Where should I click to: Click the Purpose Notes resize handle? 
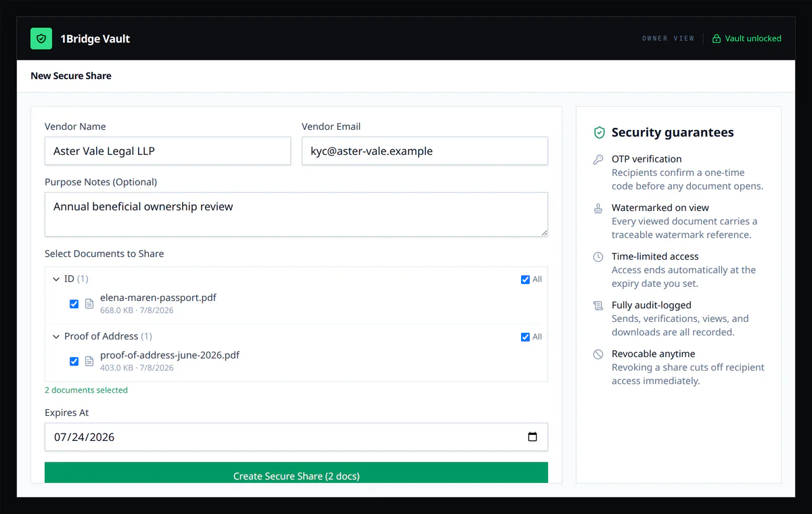point(543,232)
